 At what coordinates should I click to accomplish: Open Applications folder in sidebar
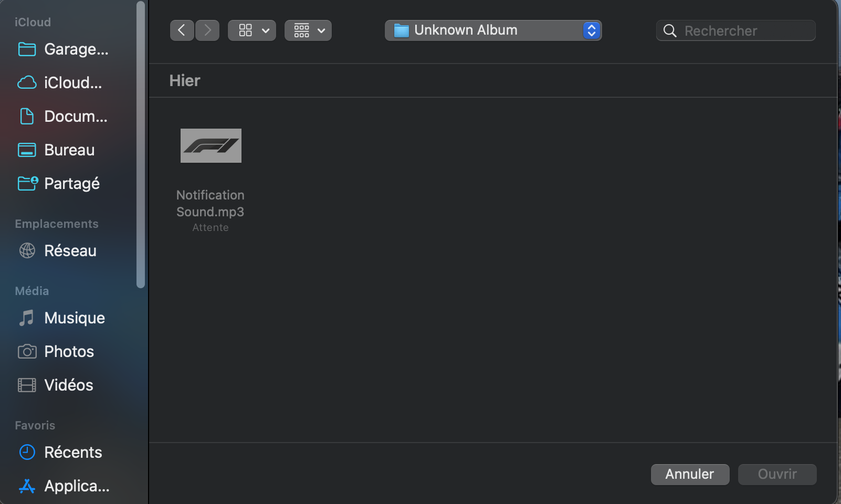pos(64,486)
